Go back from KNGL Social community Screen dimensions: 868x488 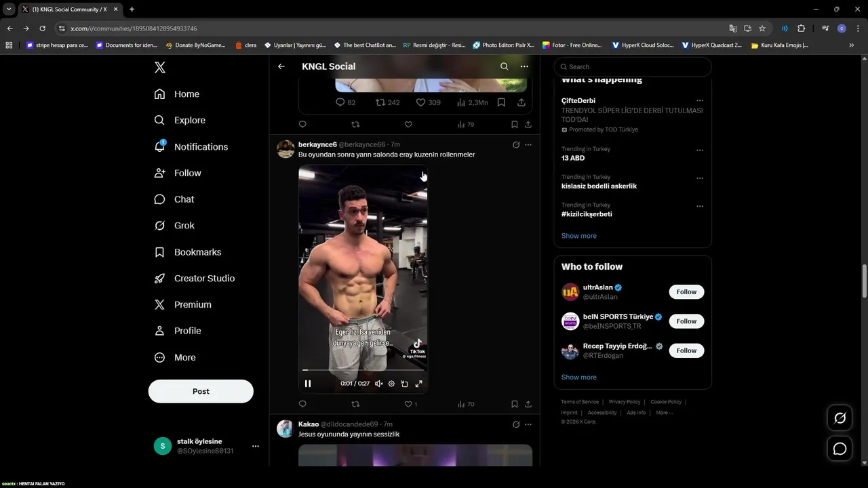tap(281, 66)
